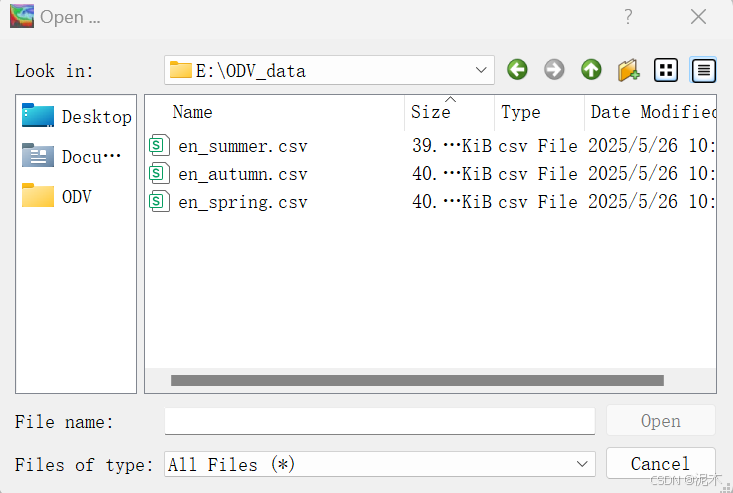This screenshot has height=493, width=733.
Task: Expand the Look in path dropdown
Action: 481,70
